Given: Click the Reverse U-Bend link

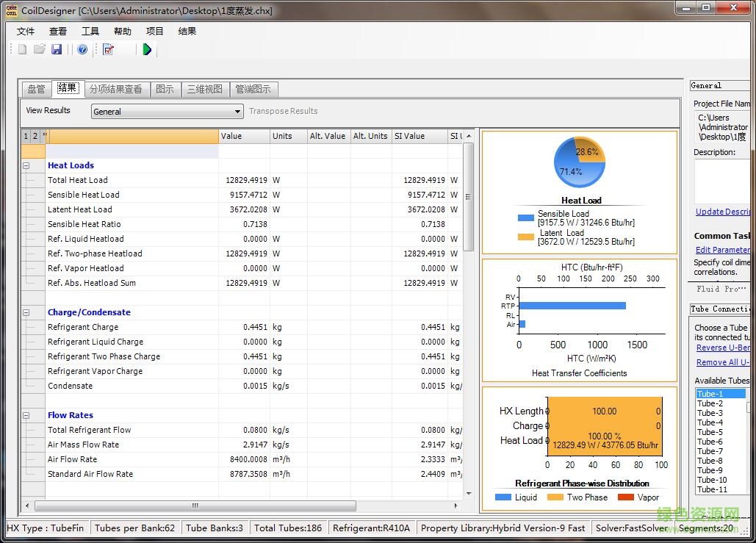Looking at the screenshot, I should (722, 348).
